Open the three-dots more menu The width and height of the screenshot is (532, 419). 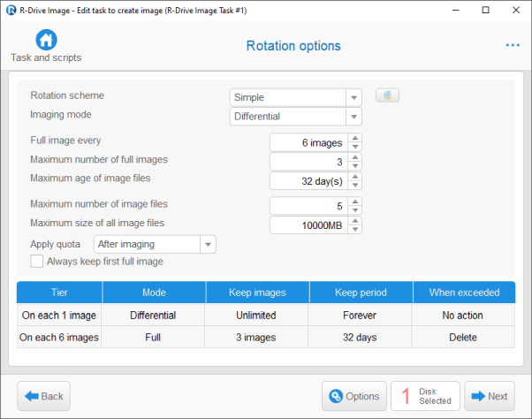coord(513,45)
